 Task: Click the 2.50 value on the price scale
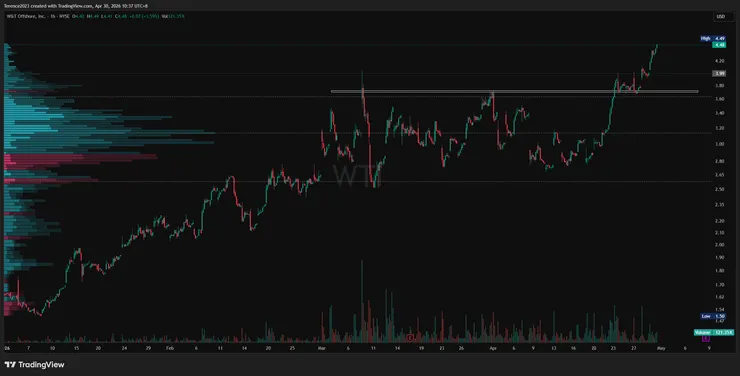(x=719, y=189)
